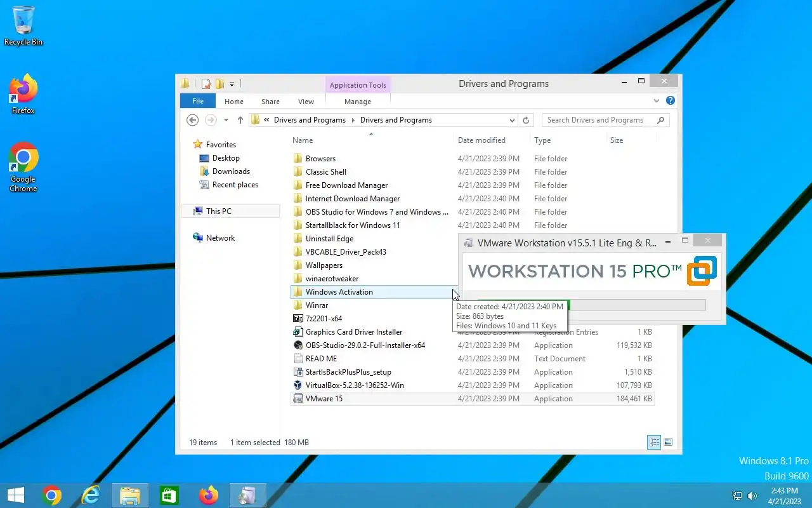
Task: Click the search magnifier icon
Action: (x=660, y=120)
